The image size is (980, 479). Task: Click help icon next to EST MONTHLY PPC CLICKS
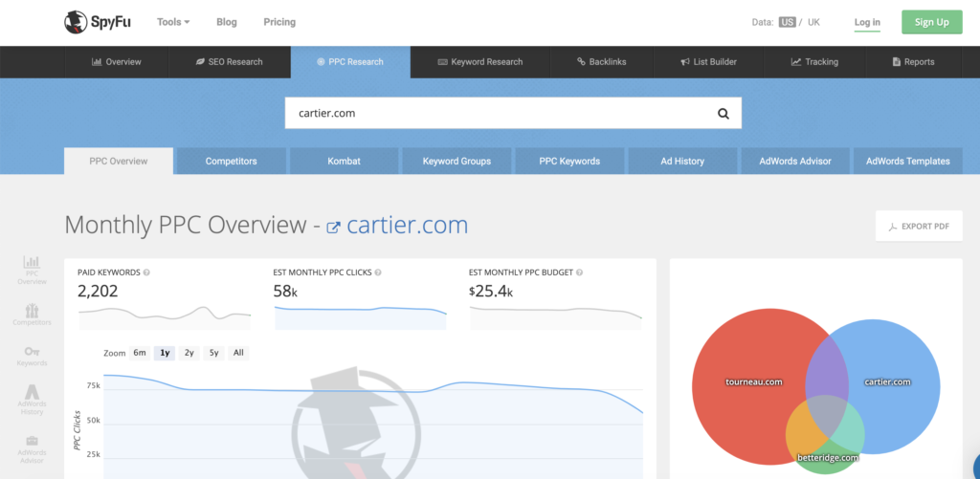(378, 272)
